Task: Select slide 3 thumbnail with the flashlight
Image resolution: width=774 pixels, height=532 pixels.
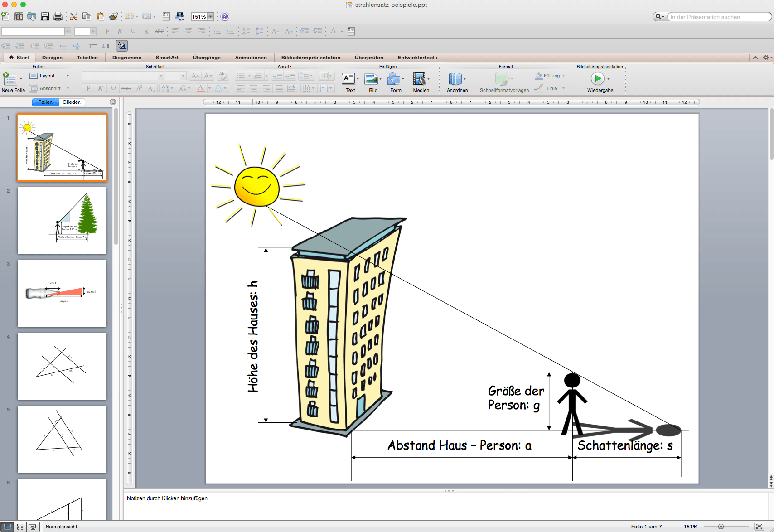Action: pyautogui.click(x=62, y=293)
